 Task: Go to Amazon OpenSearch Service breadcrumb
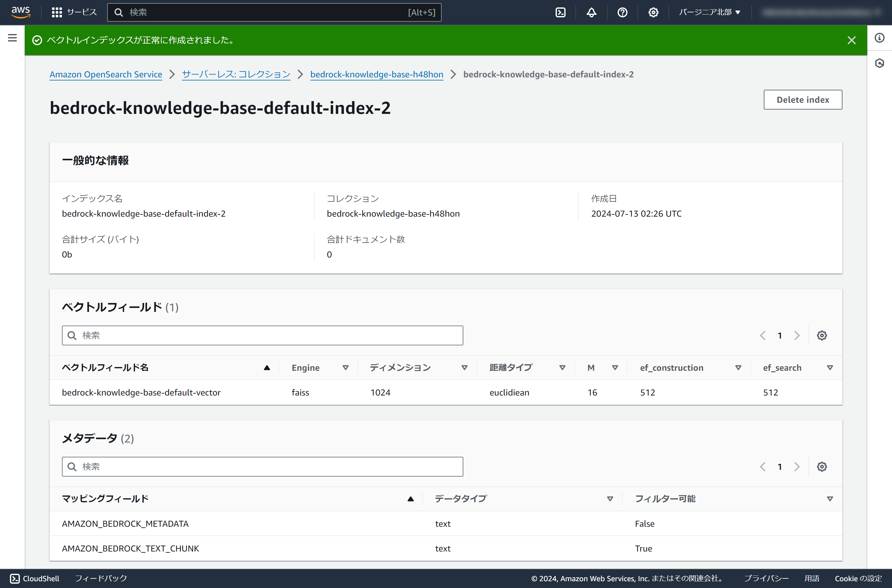(106, 74)
